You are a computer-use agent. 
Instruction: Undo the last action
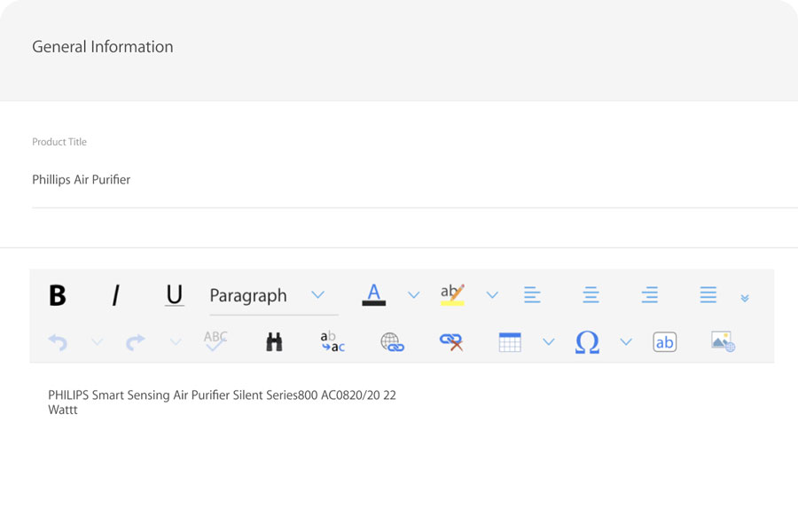[x=58, y=342]
